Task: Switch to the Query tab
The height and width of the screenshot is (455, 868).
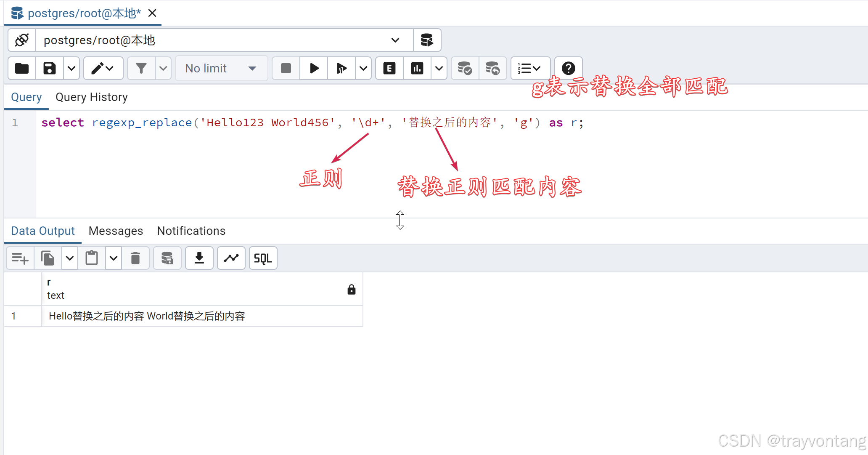Action: (26, 97)
